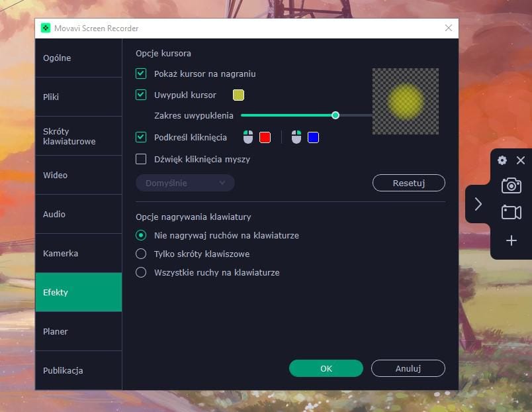The image size is (532, 412).
Task: Click the cursor highlight preview thumbnail
Action: [405, 101]
